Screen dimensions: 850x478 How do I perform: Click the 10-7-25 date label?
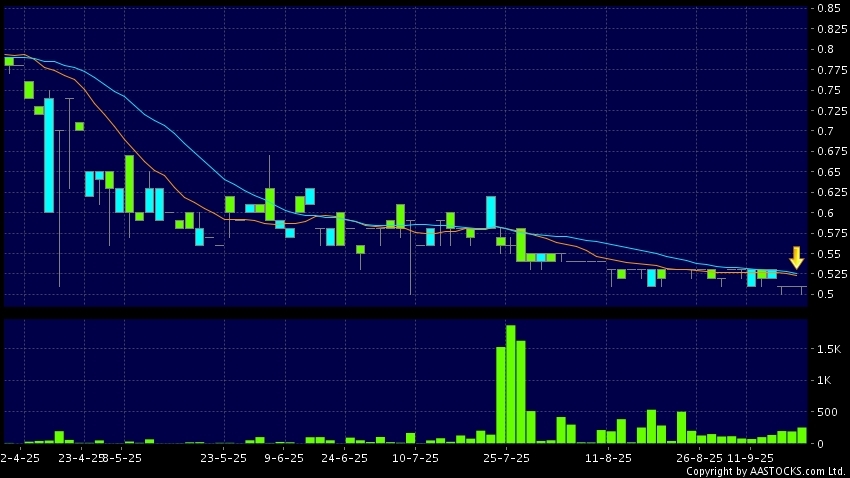415,458
